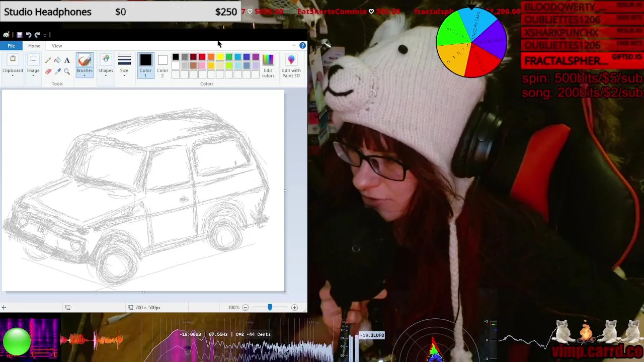Click the zoom in plus button
644x362 pixels.
294,307
